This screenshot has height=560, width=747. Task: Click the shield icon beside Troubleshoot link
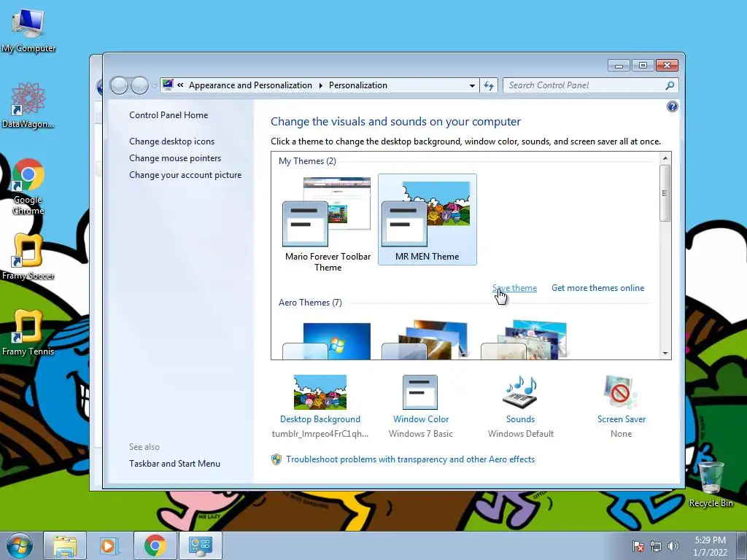point(276,459)
